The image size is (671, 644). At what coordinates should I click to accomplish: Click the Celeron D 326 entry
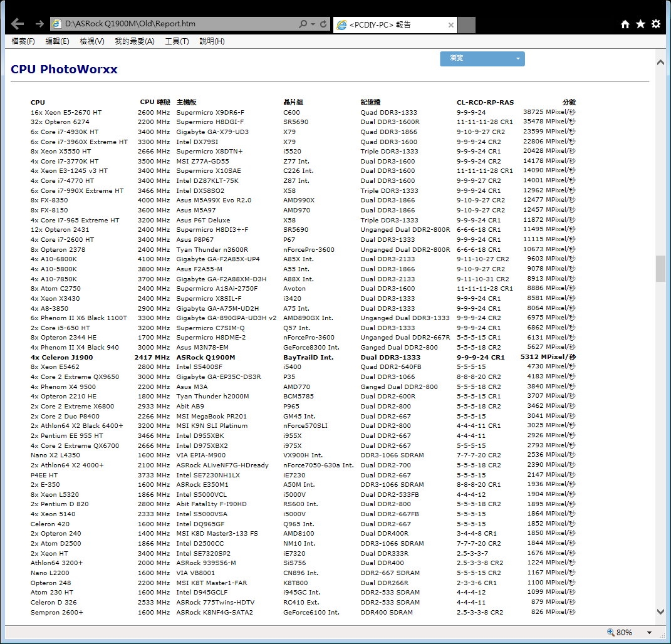[53, 602]
